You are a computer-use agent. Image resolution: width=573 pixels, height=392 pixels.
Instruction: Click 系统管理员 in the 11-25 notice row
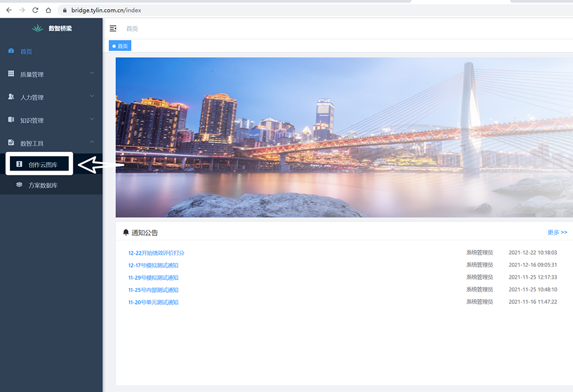click(x=480, y=289)
